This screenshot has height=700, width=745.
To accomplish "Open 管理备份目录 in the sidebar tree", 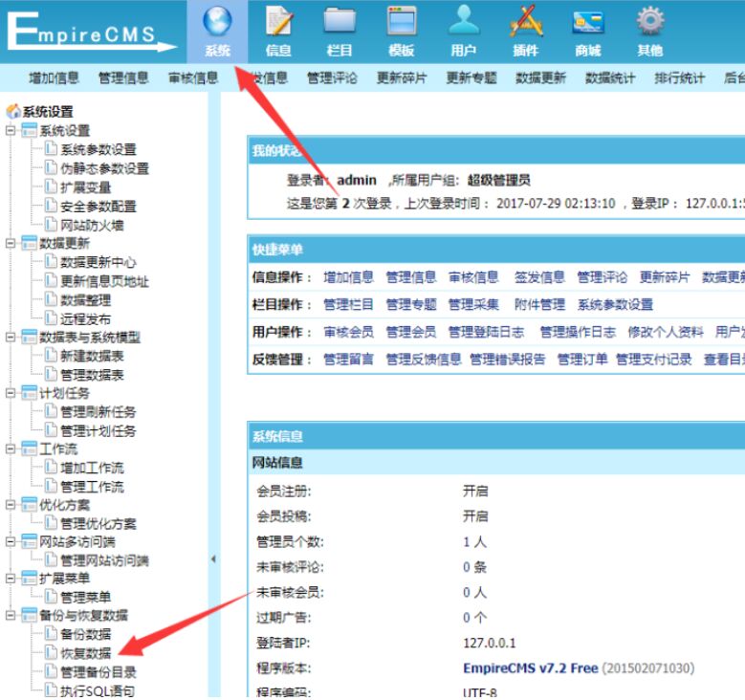I will [x=99, y=672].
